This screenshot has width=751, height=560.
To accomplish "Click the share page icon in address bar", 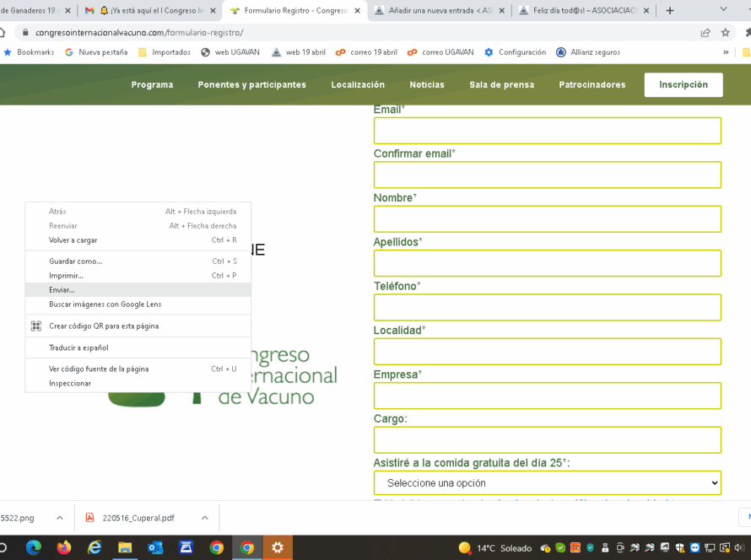I will [x=705, y=32].
